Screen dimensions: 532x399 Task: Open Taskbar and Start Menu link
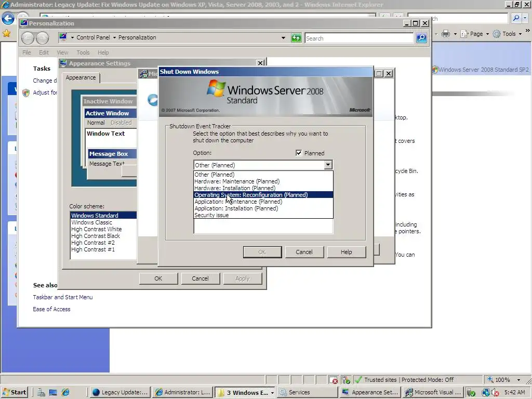point(63,297)
